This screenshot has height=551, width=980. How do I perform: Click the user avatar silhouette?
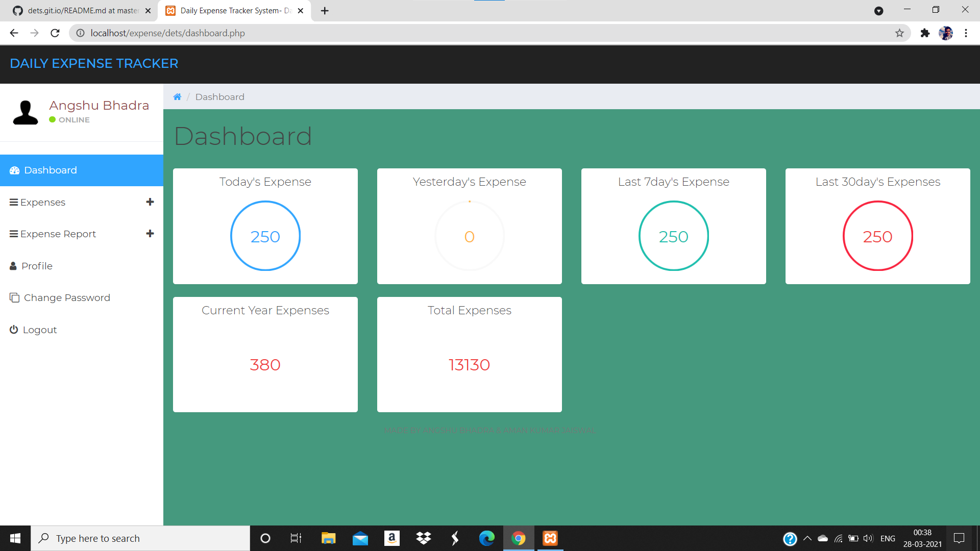click(x=25, y=112)
